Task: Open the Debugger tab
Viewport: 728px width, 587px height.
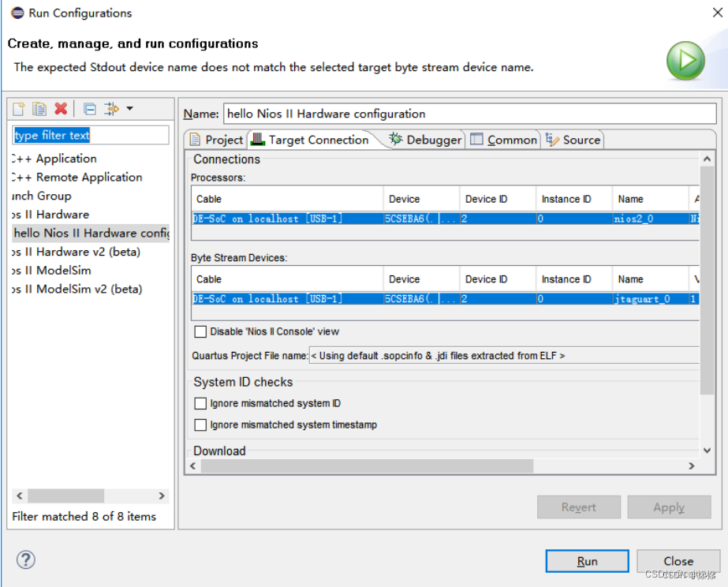Action: pos(426,140)
